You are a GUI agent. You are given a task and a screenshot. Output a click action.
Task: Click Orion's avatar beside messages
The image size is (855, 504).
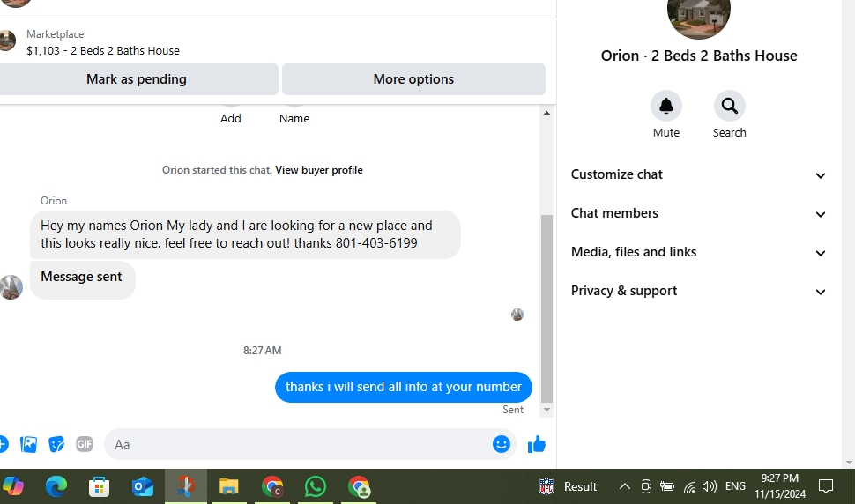pos(11,287)
